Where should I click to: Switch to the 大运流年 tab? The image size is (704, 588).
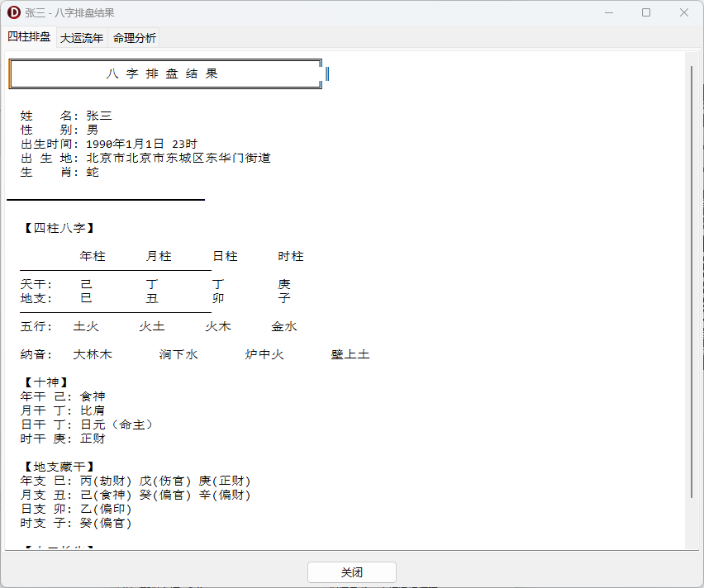pos(82,38)
